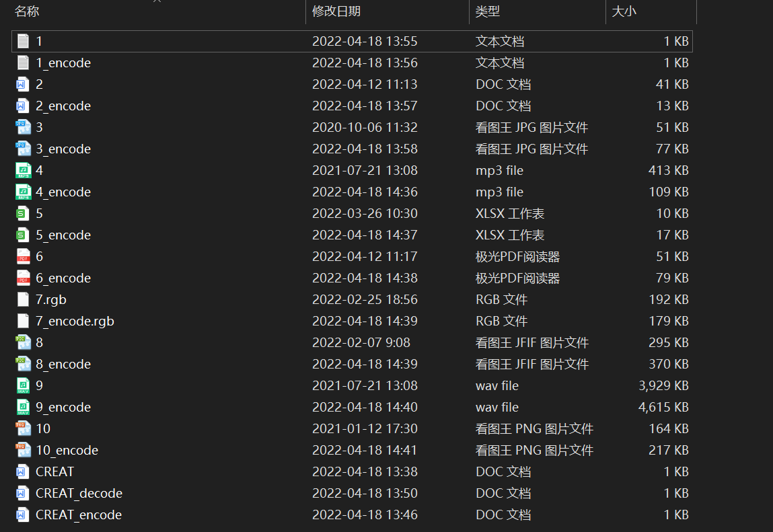773x532 pixels.
Task: Select the mp3 icon for 4_encode
Action: 23,192
